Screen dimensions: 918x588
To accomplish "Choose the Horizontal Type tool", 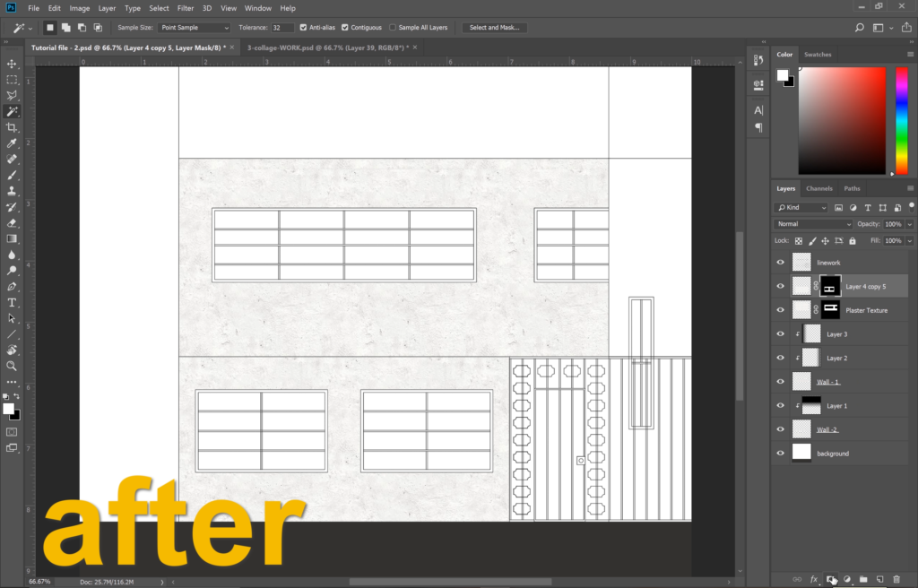I will (x=12, y=302).
